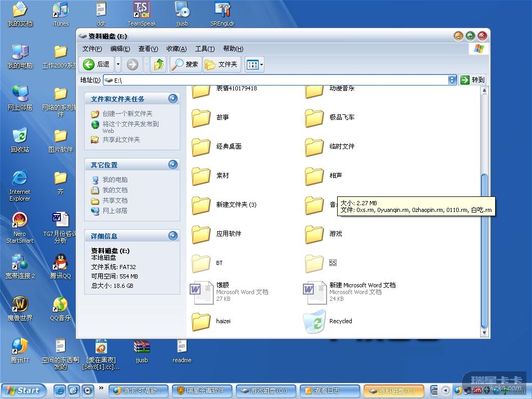
Task: Select the 经典桌面 folder
Action: (217, 147)
